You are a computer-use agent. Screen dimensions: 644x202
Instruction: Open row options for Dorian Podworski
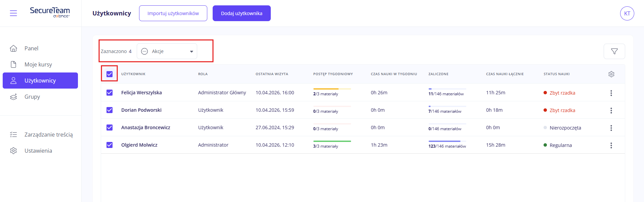click(x=611, y=110)
